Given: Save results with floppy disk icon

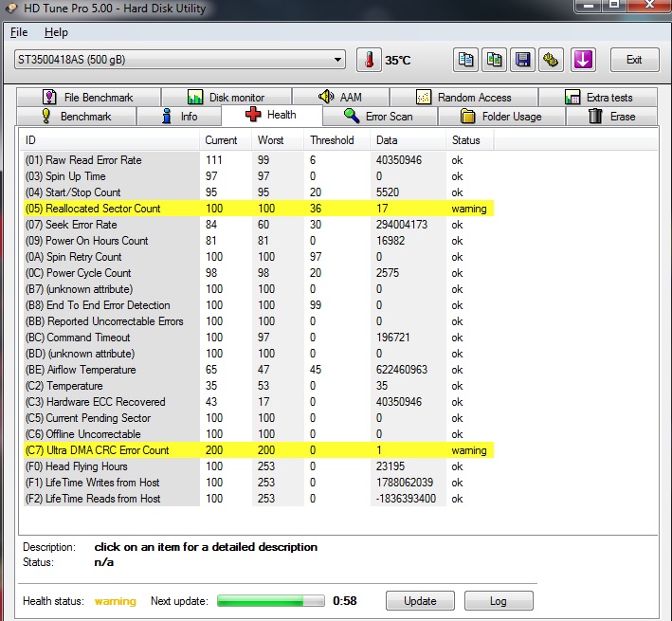Looking at the screenshot, I should pos(522,60).
